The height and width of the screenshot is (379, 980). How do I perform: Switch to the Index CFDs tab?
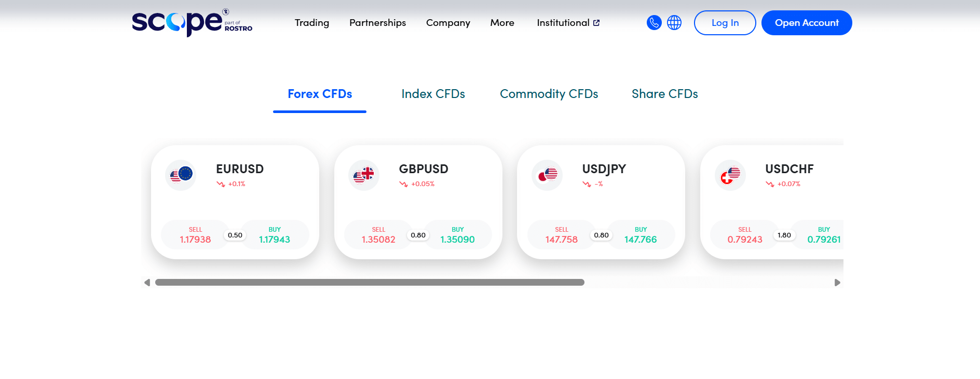click(x=433, y=94)
